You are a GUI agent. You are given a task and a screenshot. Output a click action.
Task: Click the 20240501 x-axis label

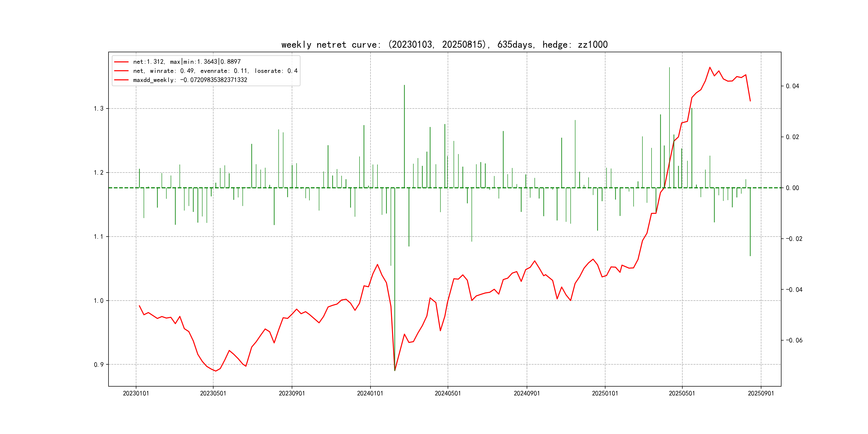(x=447, y=393)
